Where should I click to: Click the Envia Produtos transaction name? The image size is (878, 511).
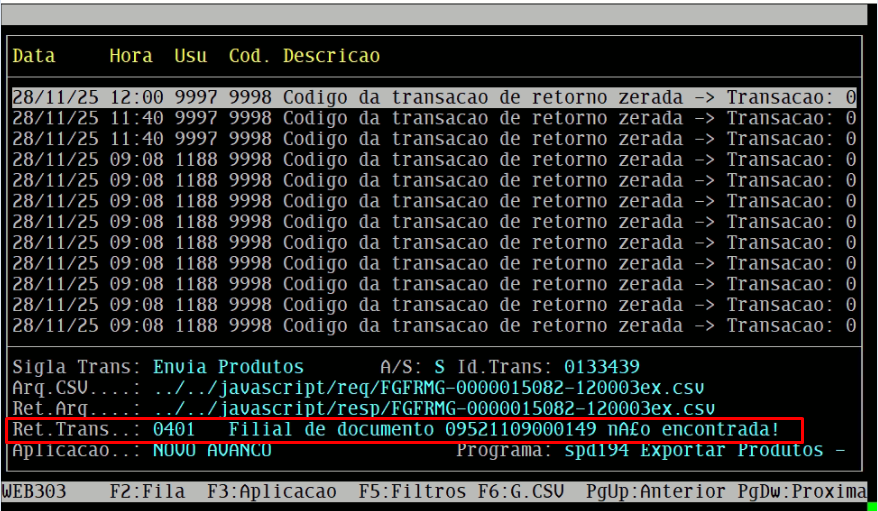click(228, 367)
